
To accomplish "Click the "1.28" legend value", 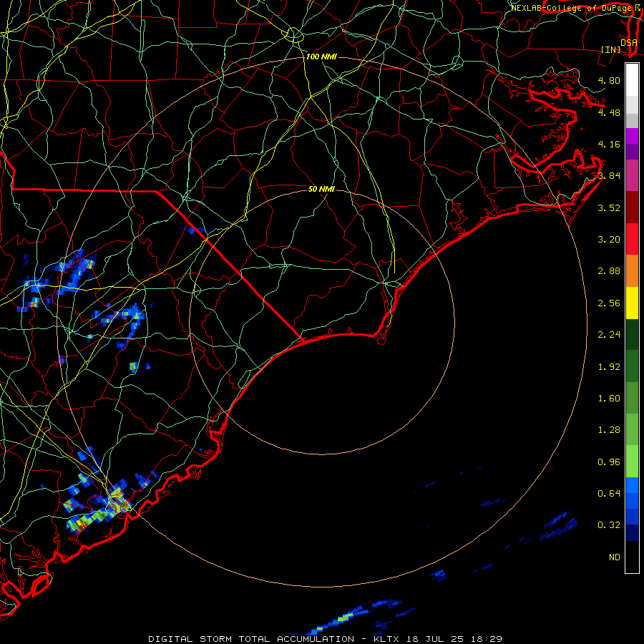I will point(609,430).
